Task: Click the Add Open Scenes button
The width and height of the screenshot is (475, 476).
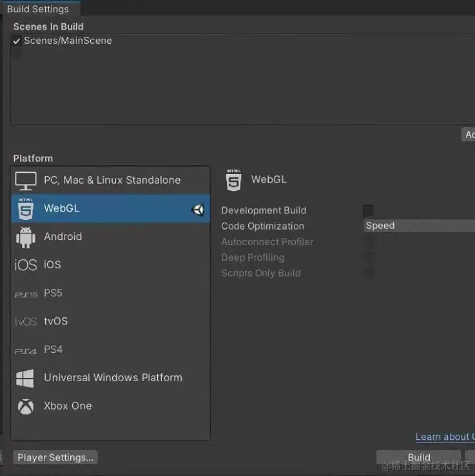Action: [x=469, y=135]
